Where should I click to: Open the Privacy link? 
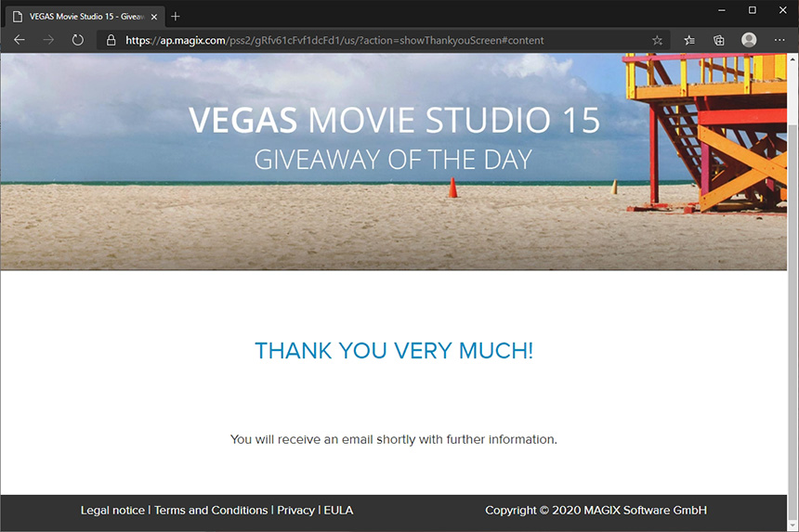(x=295, y=510)
